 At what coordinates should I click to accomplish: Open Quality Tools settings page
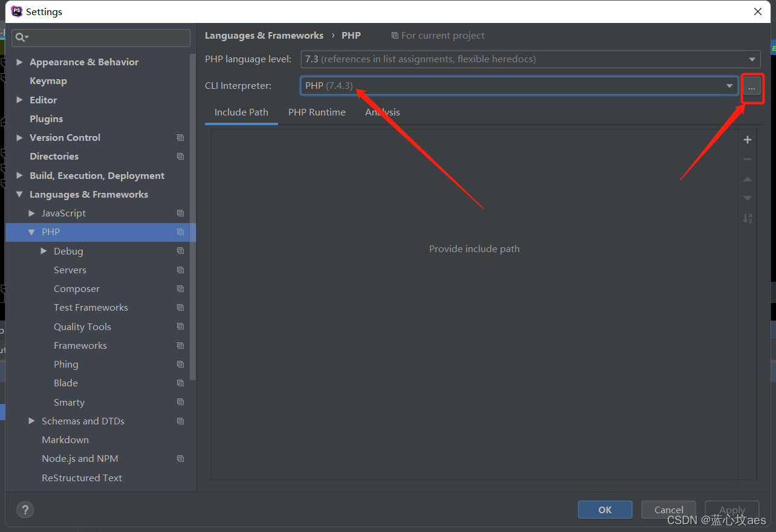(x=82, y=327)
